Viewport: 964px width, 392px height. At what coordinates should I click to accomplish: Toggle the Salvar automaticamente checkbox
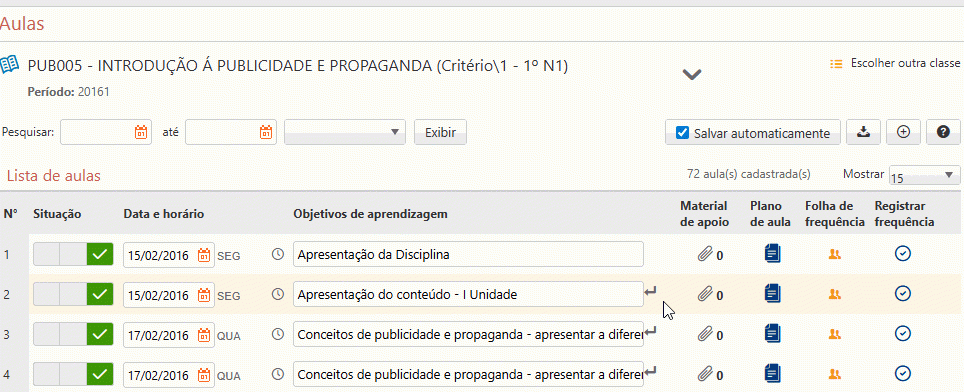[682, 133]
